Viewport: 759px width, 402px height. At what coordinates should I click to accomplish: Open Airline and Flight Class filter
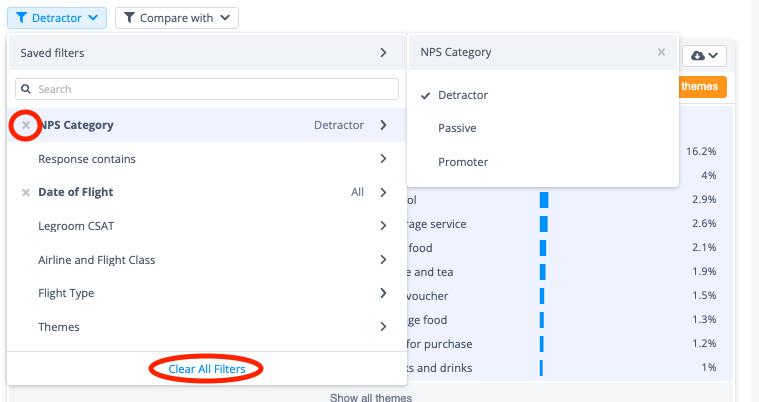pyautogui.click(x=207, y=260)
